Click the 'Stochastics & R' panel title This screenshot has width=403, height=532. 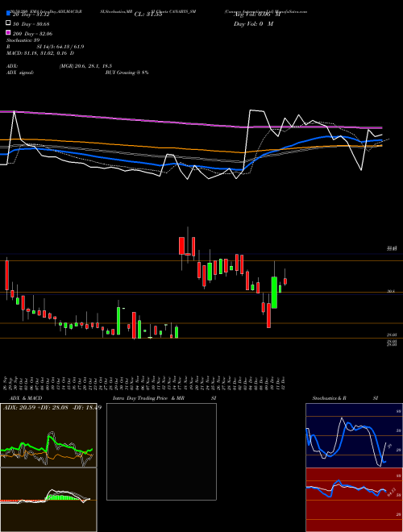point(329,398)
